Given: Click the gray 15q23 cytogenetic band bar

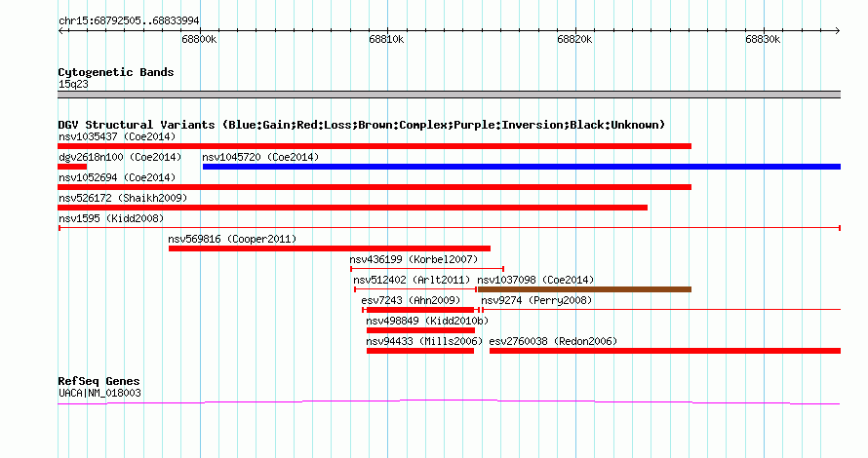Looking at the screenshot, I should point(449,95).
